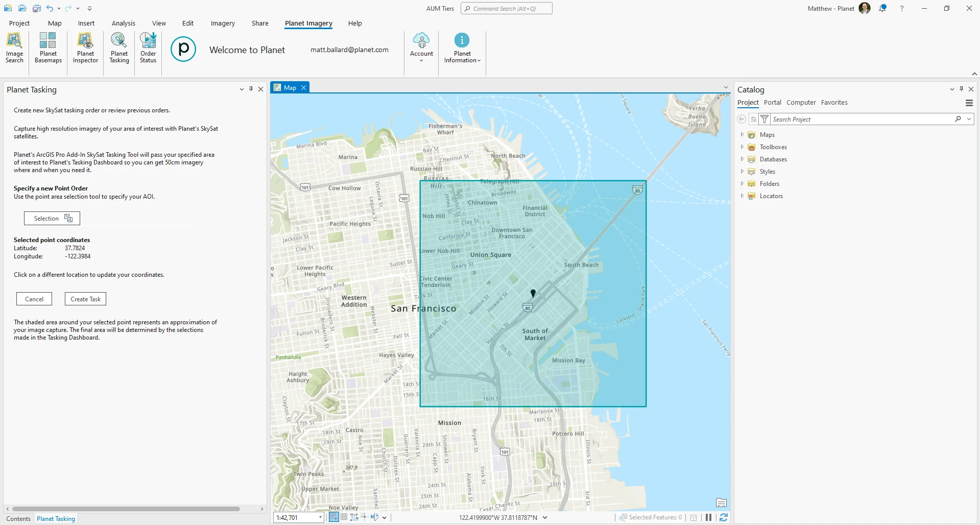This screenshot has height=525, width=980.
Task: Click the selection chip icon in status bar
Action: click(694, 517)
